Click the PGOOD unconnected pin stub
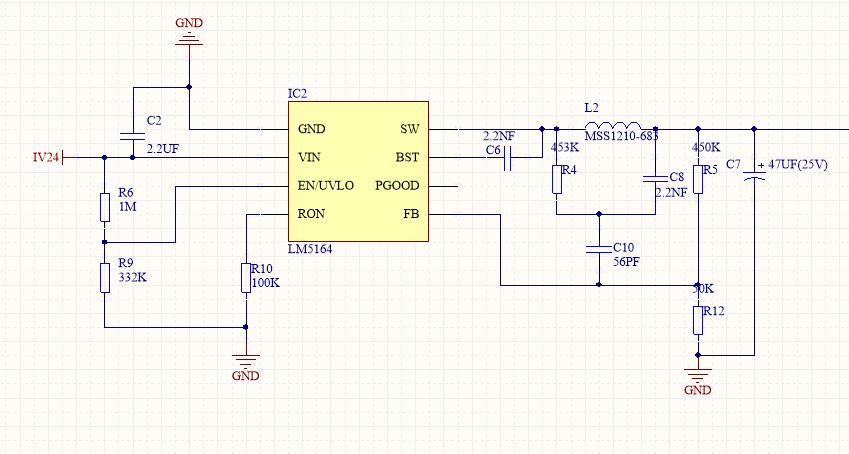Screen dimensions: 849x454 pyautogui.click(x=443, y=186)
